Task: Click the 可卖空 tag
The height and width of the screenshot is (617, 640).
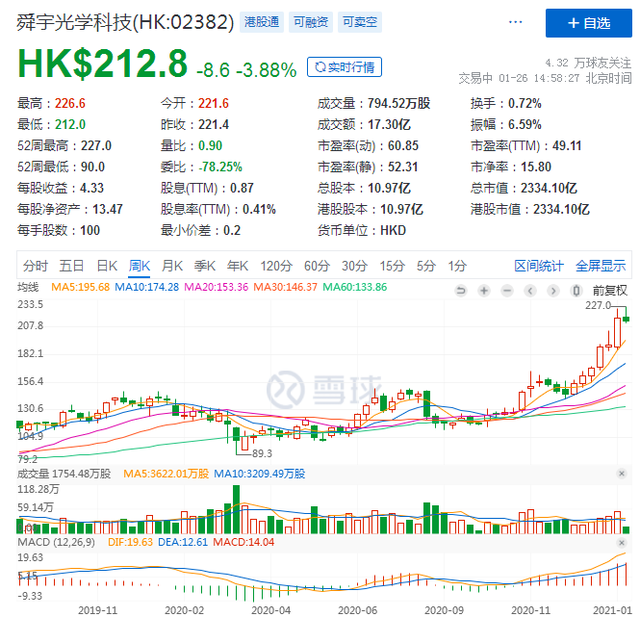Action: click(360, 22)
